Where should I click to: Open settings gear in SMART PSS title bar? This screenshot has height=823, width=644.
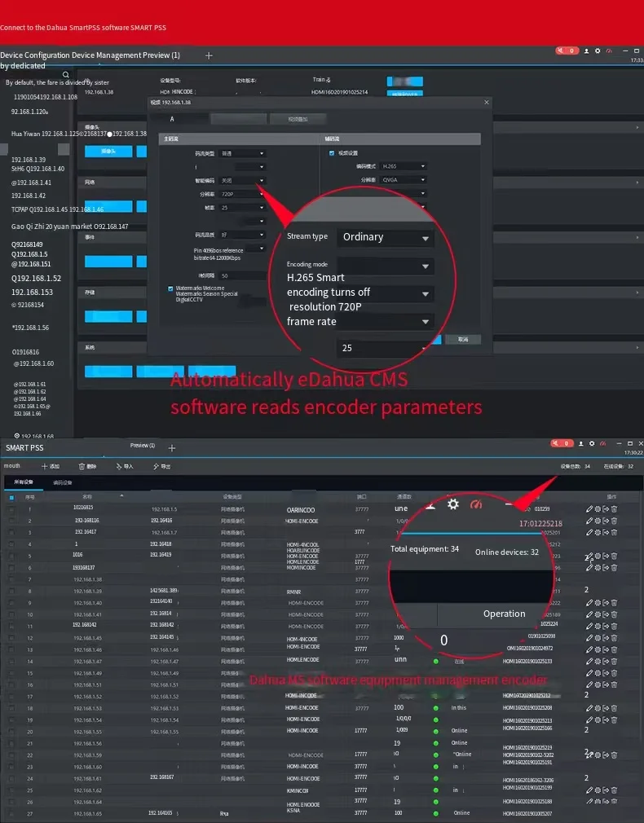(x=592, y=443)
